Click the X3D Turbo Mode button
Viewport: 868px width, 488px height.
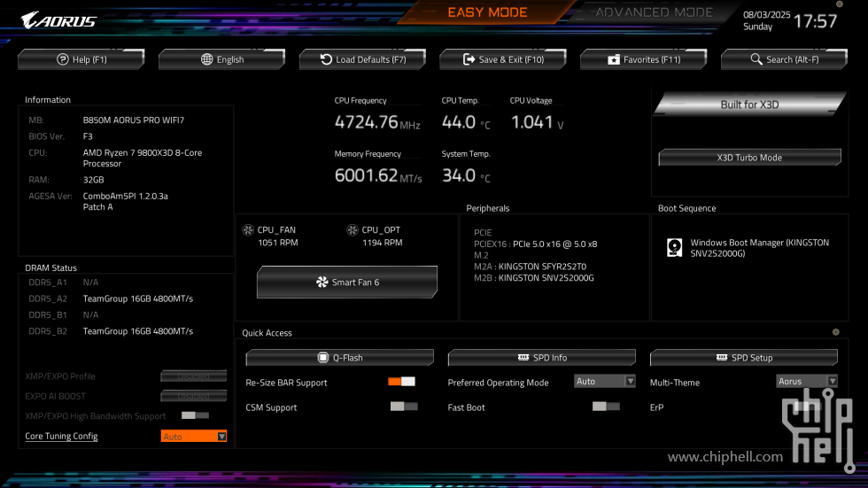749,157
